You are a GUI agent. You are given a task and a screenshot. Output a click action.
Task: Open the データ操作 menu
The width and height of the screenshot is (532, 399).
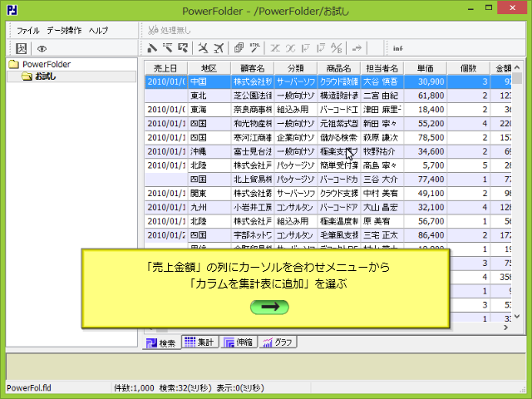coord(64,31)
